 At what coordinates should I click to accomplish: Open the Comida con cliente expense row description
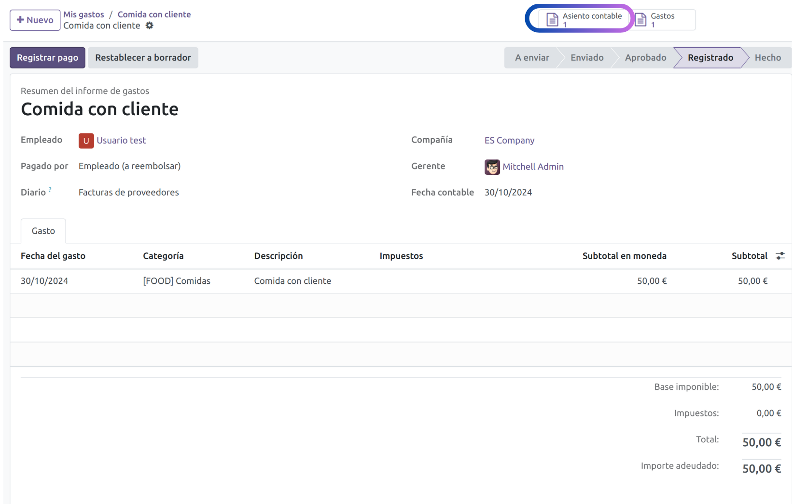tap(293, 281)
